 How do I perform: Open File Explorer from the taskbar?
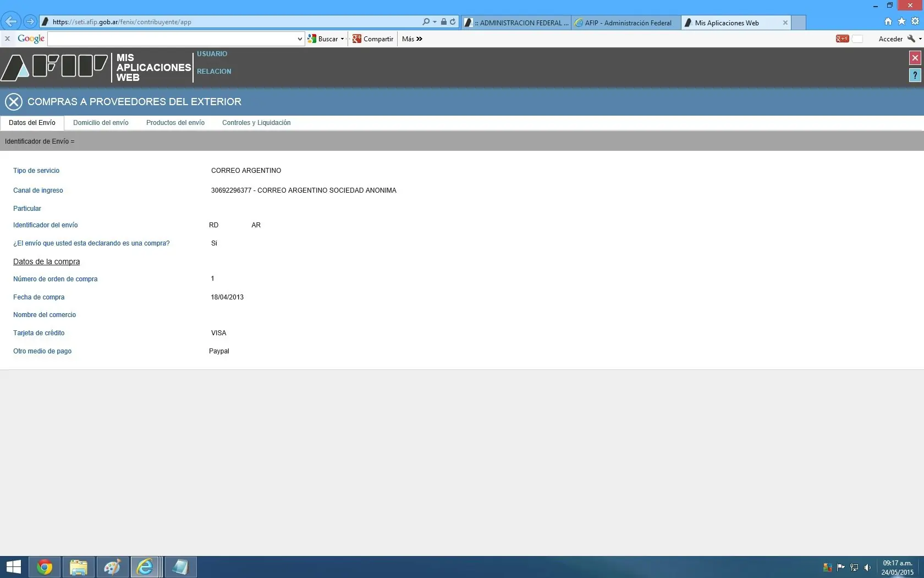click(78, 567)
